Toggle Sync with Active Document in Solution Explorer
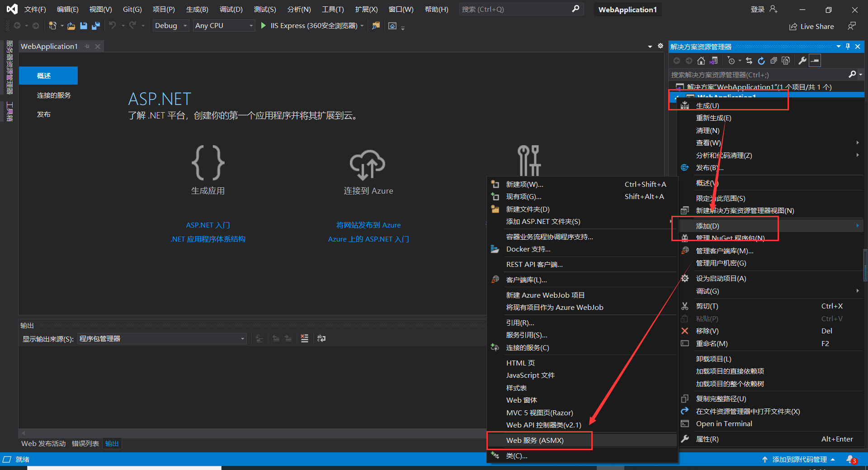Image resolution: width=868 pixels, height=470 pixels. 714,61
